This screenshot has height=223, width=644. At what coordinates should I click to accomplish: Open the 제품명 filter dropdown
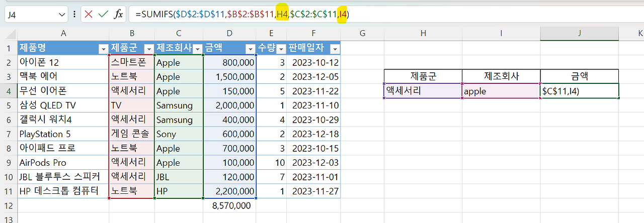point(104,49)
